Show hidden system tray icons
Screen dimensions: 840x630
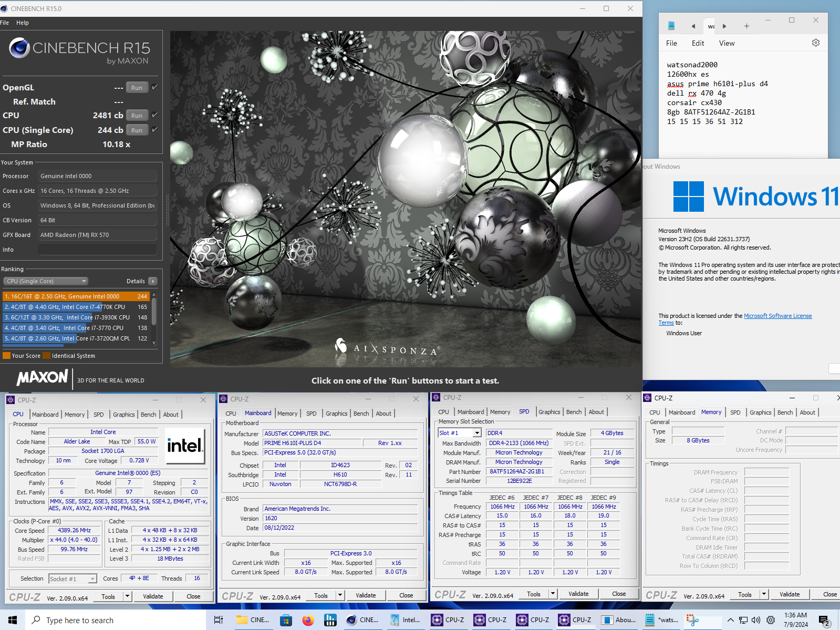tap(731, 620)
